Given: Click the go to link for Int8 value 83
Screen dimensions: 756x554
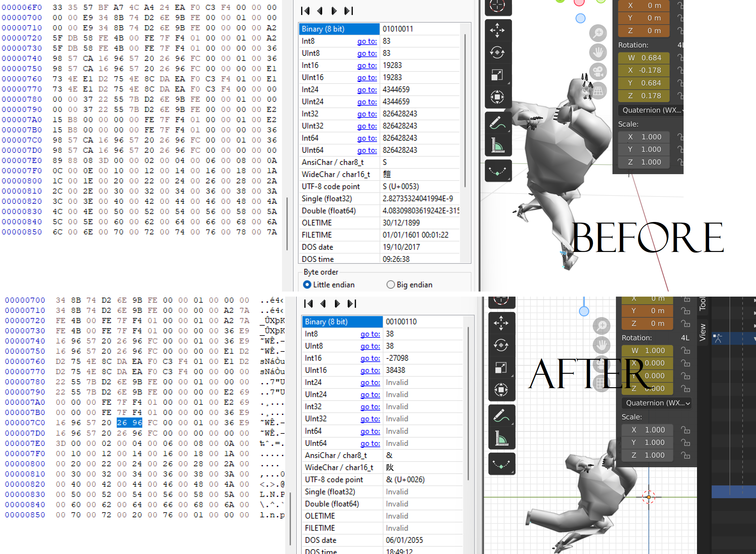Looking at the screenshot, I should pyautogui.click(x=367, y=41).
